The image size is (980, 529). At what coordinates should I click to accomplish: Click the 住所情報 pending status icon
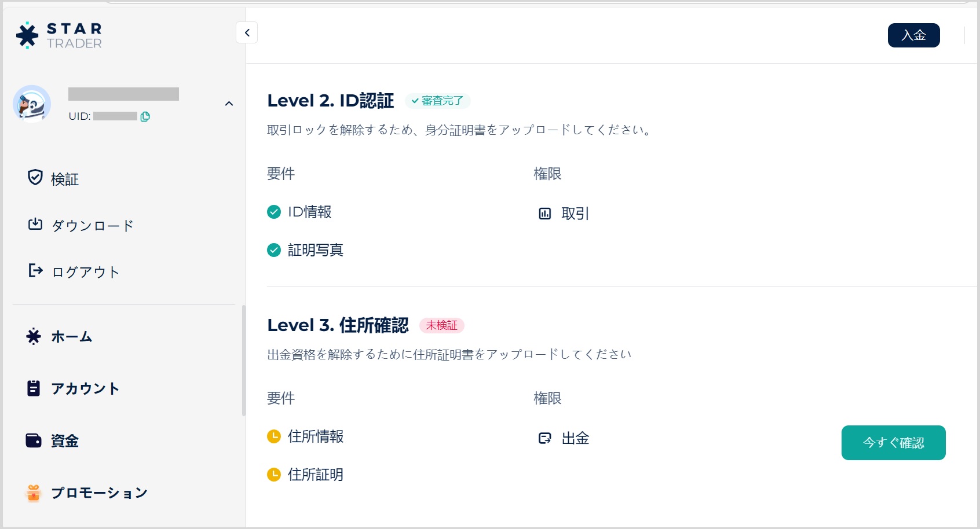(274, 436)
